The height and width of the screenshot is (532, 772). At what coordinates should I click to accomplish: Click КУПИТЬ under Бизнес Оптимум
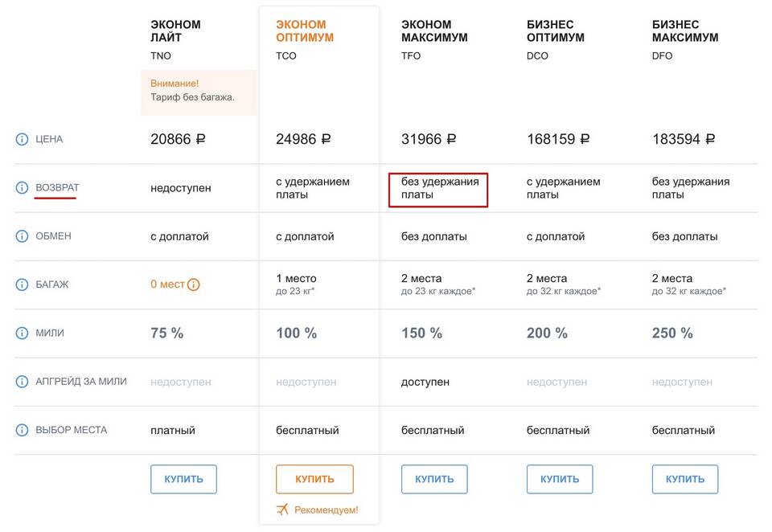click(560, 479)
